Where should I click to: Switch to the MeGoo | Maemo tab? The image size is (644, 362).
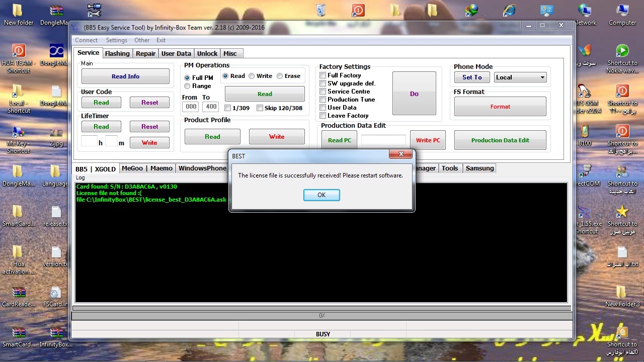pos(147,168)
